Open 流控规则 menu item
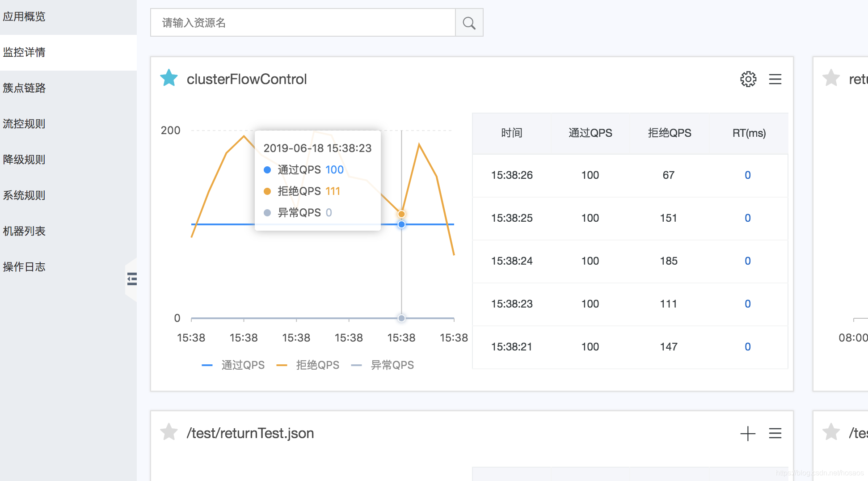868x481 pixels. (68, 124)
